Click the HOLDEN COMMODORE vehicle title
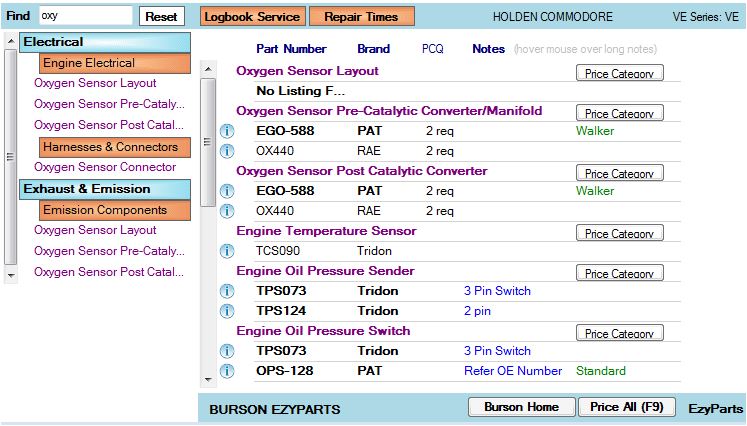This screenshot has height=426, width=747. point(553,17)
